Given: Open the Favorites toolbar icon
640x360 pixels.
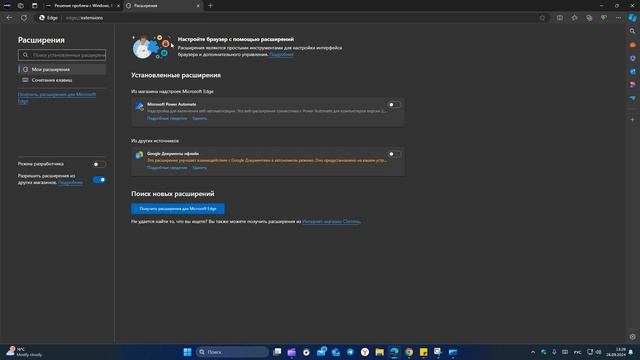Looking at the screenshot, I should [575, 18].
